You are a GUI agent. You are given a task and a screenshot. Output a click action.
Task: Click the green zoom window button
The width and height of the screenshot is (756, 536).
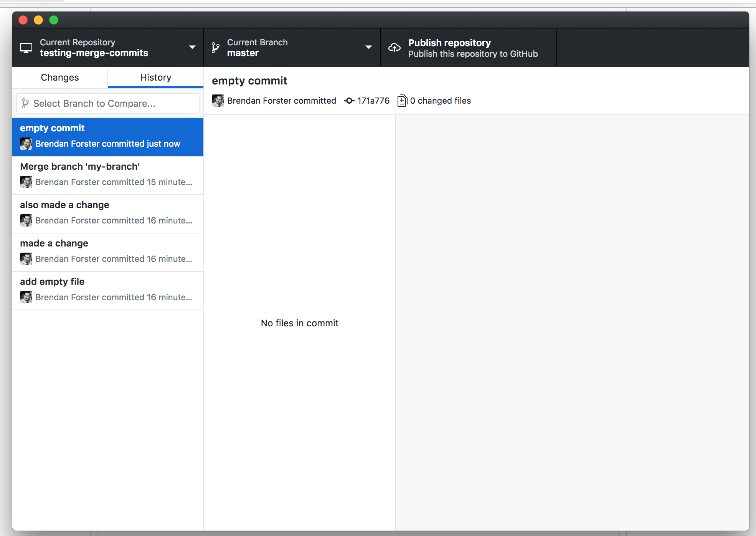click(x=54, y=20)
